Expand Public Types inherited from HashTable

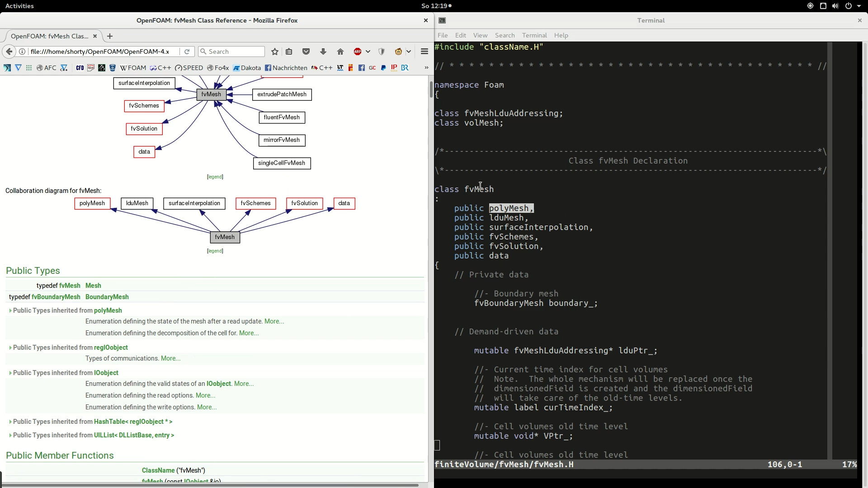point(10,422)
